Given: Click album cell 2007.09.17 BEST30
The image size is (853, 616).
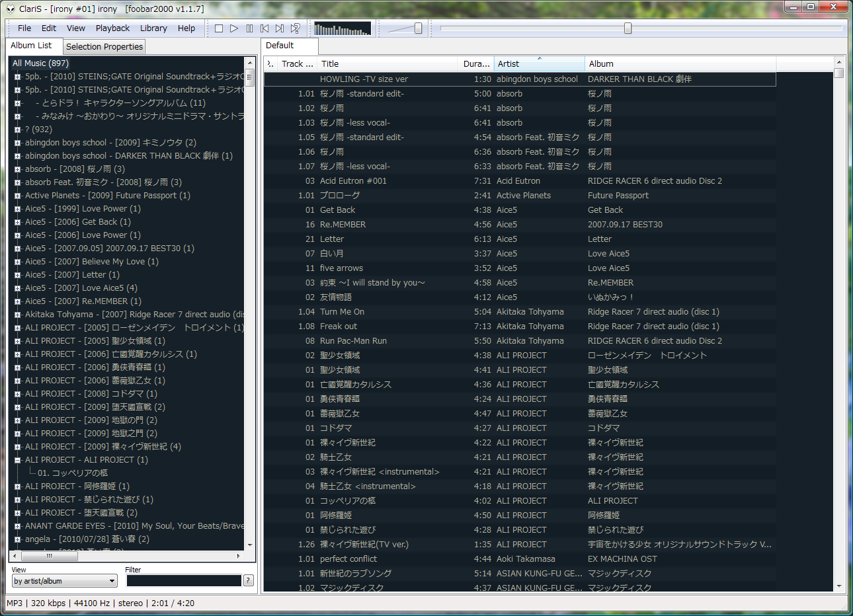Looking at the screenshot, I should (625, 225).
